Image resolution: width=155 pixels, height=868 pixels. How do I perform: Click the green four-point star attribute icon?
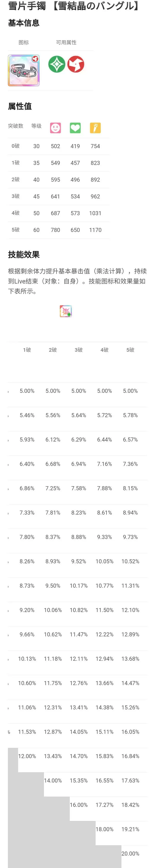pos(56,64)
